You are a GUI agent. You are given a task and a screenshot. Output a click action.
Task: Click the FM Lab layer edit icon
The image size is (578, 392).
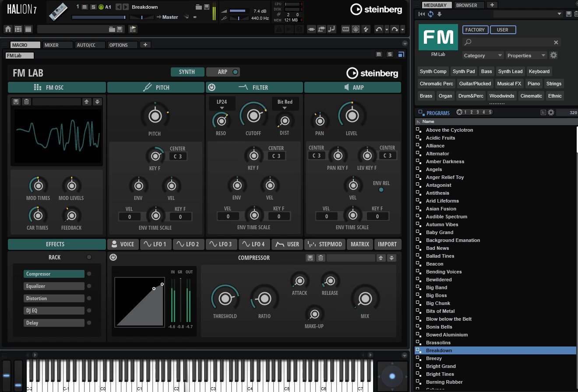(401, 54)
